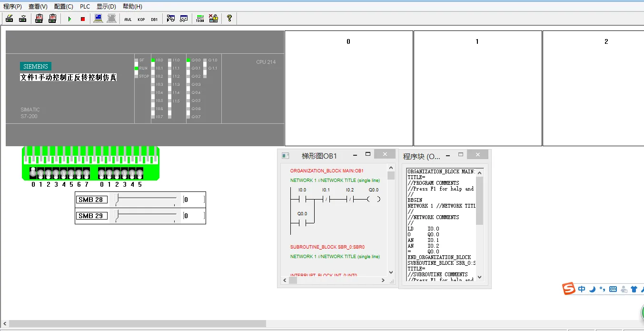Image resolution: width=644 pixels, height=331 pixels.
Task: Open the state table toolbar icon
Action: [x=170, y=19]
